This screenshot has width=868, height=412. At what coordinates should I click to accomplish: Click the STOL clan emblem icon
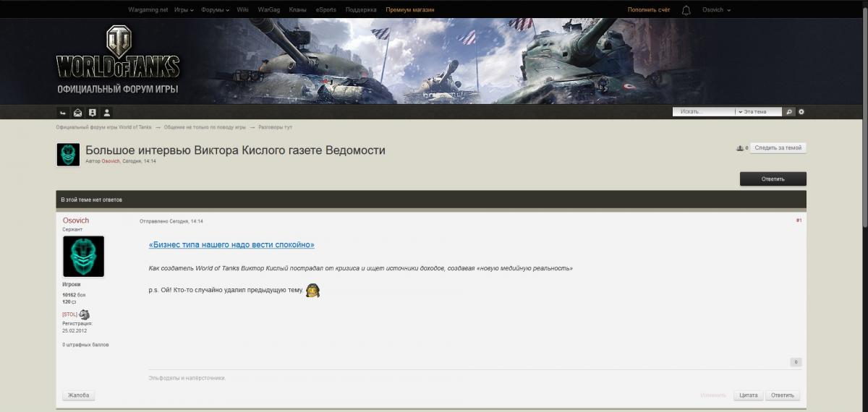[84, 314]
